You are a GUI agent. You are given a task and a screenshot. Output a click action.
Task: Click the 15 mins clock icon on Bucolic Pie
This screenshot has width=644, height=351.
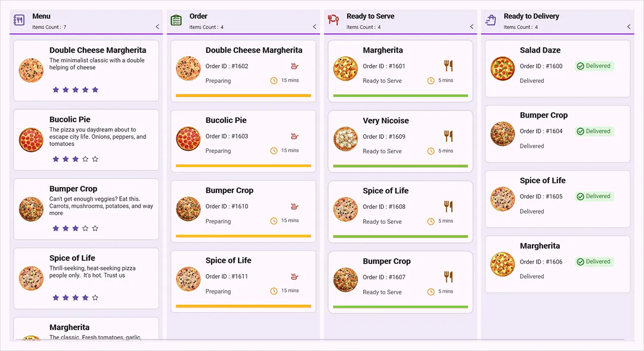(x=273, y=150)
